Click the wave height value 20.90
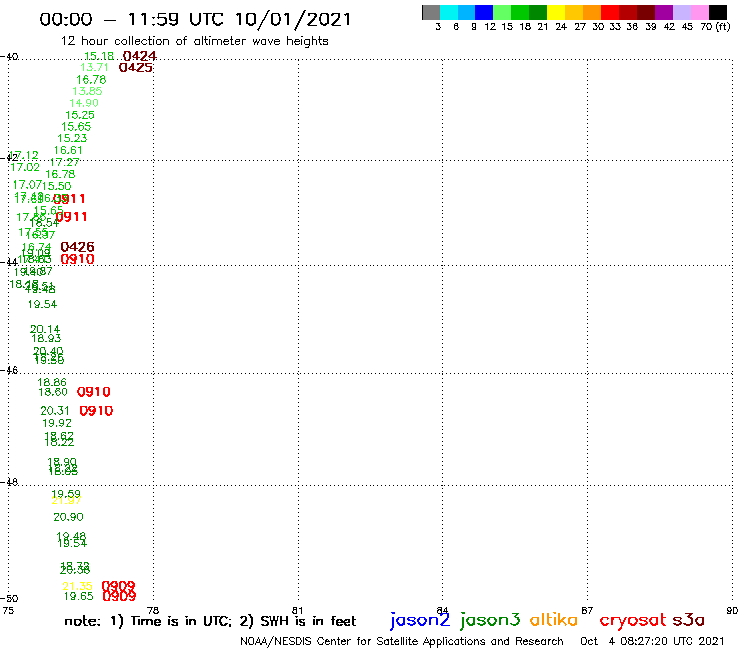This screenshot has height=650, width=740. (68, 517)
